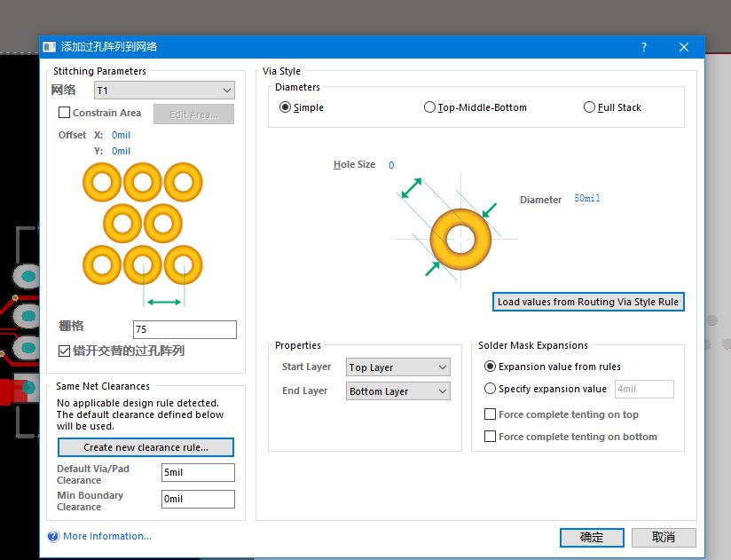Click the dialog icon in title bar
Screen dimensions: 731x560
50,47
